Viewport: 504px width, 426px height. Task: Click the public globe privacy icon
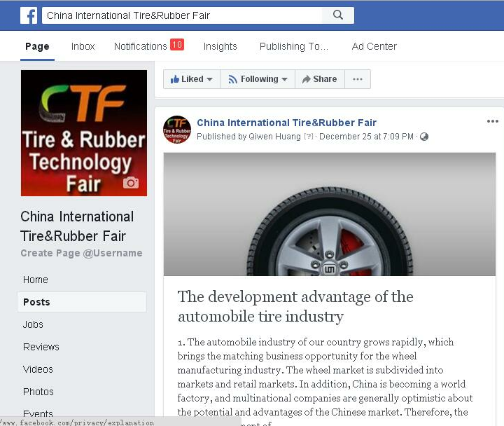(x=424, y=137)
